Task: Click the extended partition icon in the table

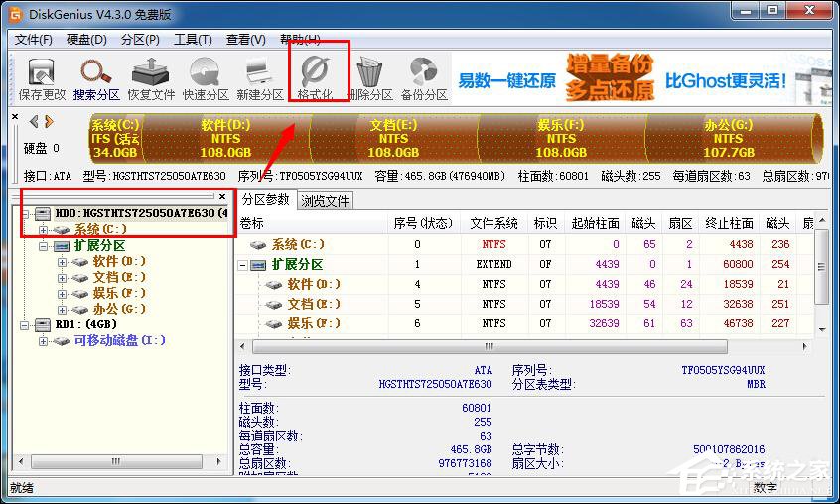Action: coord(259,264)
